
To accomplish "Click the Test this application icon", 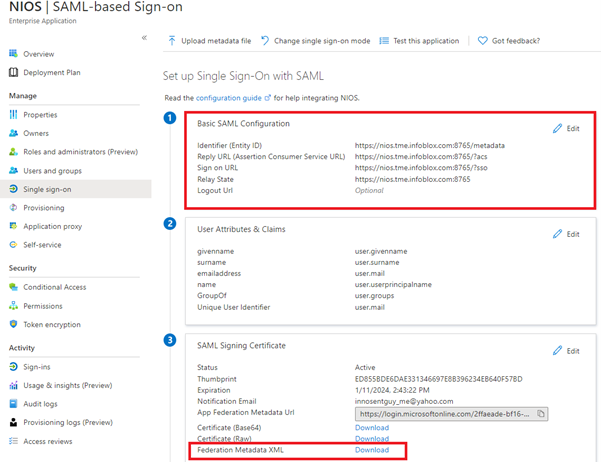I will tap(385, 41).
